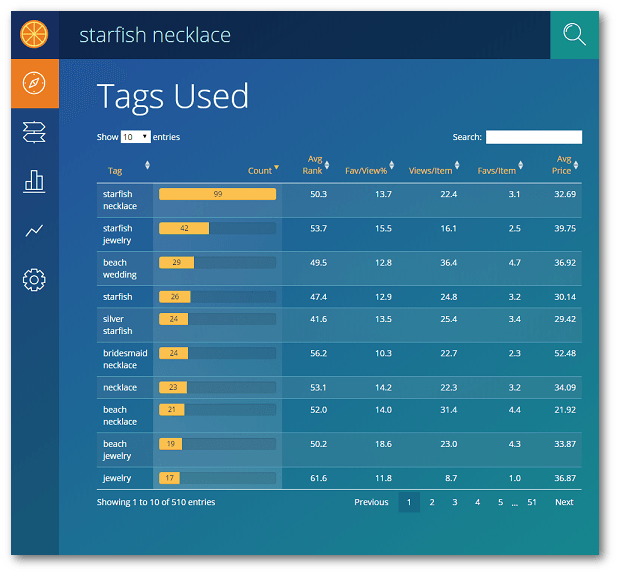
Task: Click Avg Rank value 41.6
Action: 318,319
